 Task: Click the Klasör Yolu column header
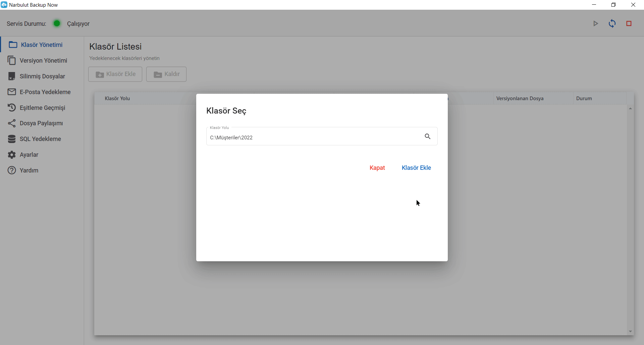pyautogui.click(x=117, y=98)
